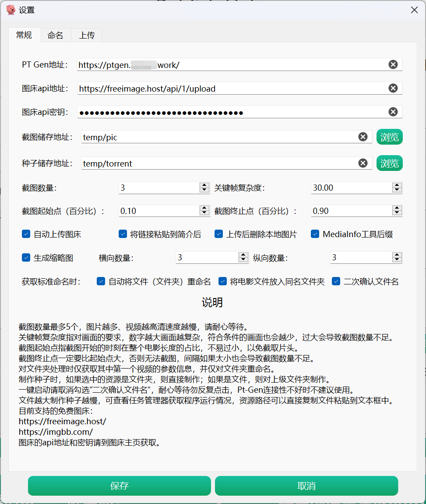Decrease 截图起始点 with down arrow
Image resolution: width=426 pixels, height=504 pixels.
pyautogui.click(x=204, y=213)
